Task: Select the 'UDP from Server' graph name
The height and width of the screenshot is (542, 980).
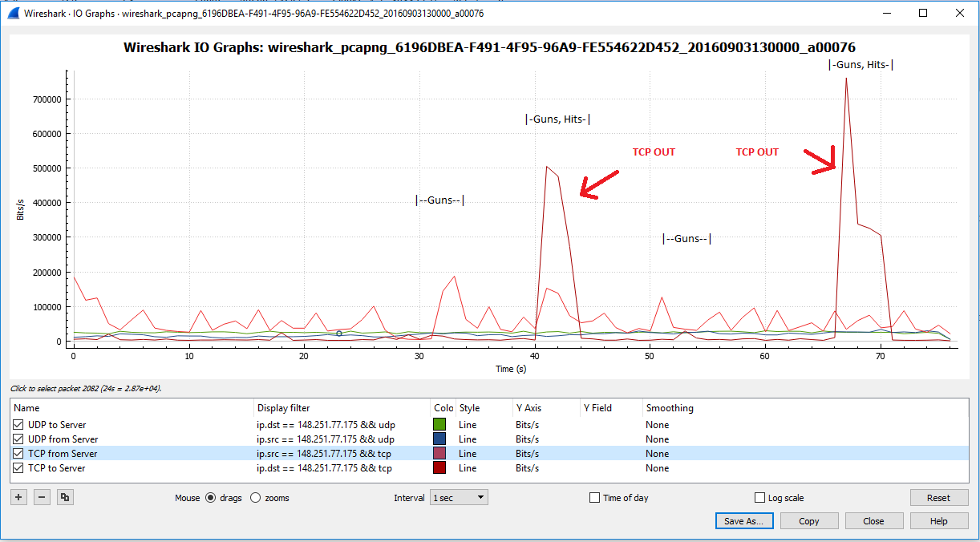Action: (x=63, y=439)
